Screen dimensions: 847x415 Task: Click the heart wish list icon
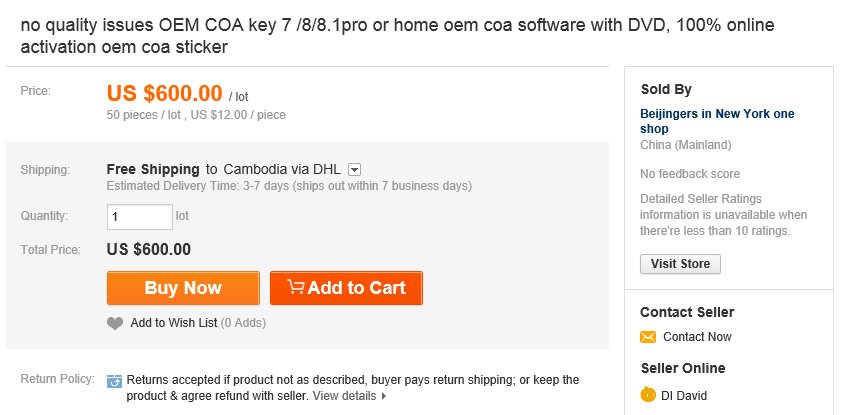pos(115,323)
